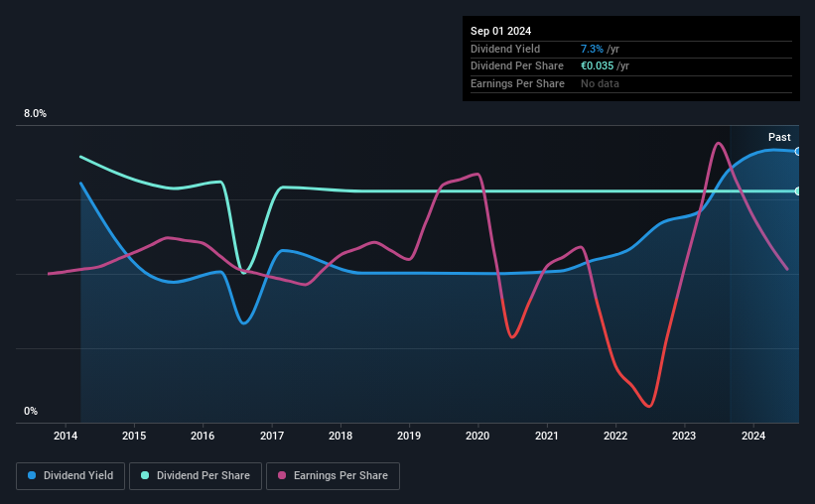Click the 2014 axis label
The image size is (815, 504).
(66, 436)
